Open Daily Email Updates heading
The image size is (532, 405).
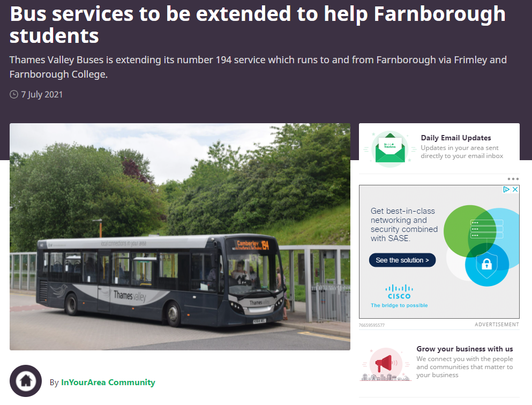(x=456, y=138)
